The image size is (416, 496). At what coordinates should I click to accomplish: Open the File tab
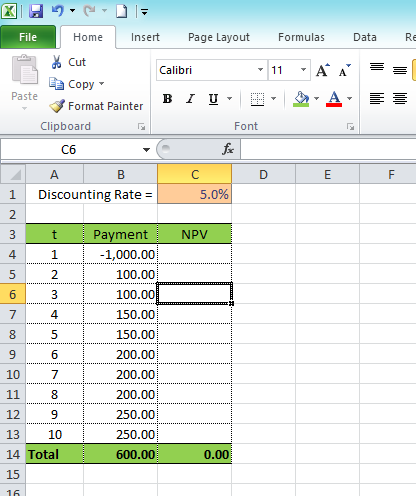click(x=28, y=37)
